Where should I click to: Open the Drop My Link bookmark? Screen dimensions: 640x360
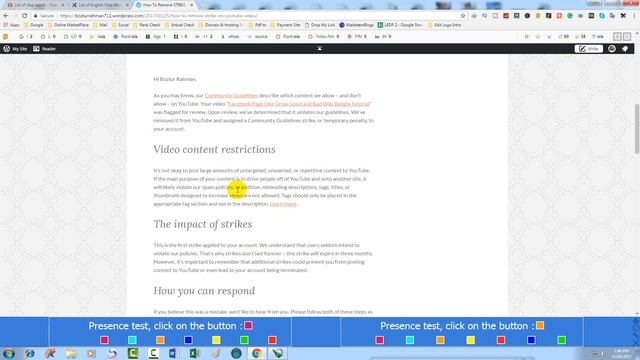pyautogui.click(x=320, y=25)
